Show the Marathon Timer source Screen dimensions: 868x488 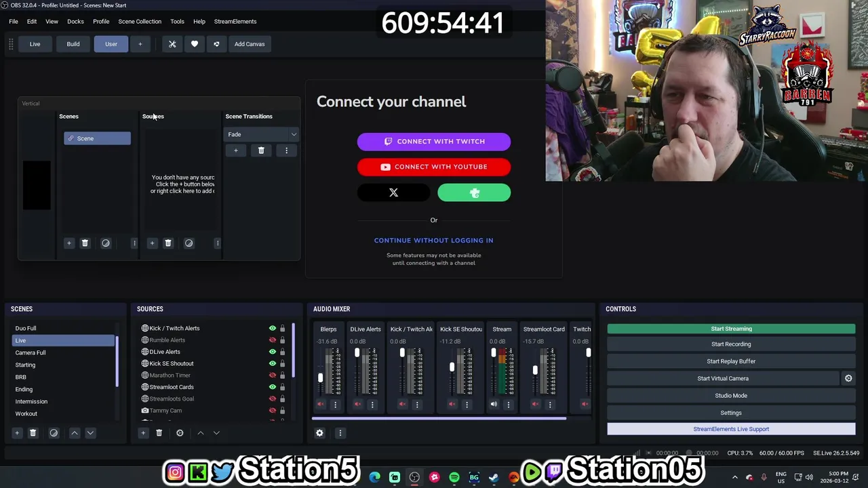273,375
